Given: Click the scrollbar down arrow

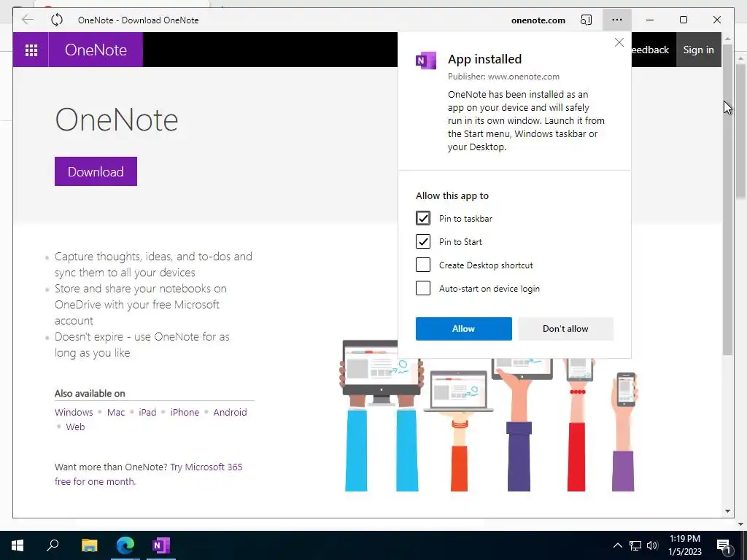Looking at the screenshot, I should pos(727,511).
